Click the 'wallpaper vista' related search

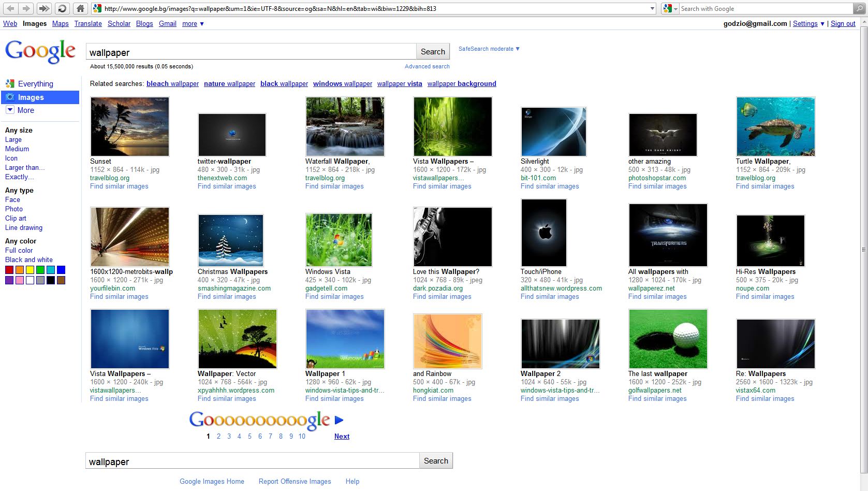point(400,84)
